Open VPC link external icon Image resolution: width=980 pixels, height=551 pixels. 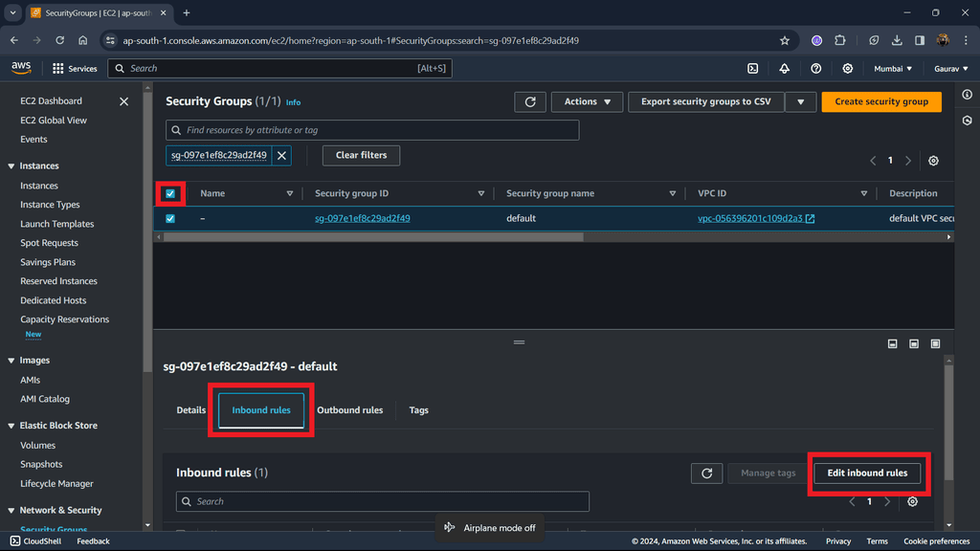pyautogui.click(x=810, y=219)
